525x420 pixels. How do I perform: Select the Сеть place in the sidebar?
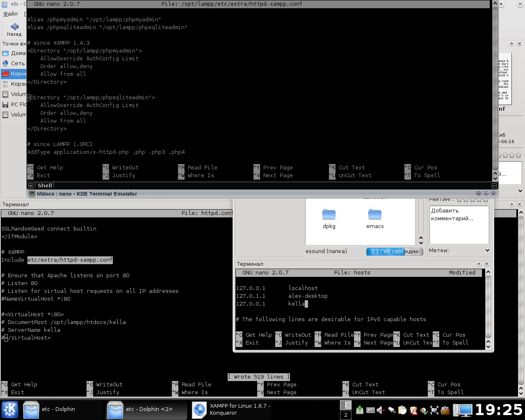tap(14, 63)
